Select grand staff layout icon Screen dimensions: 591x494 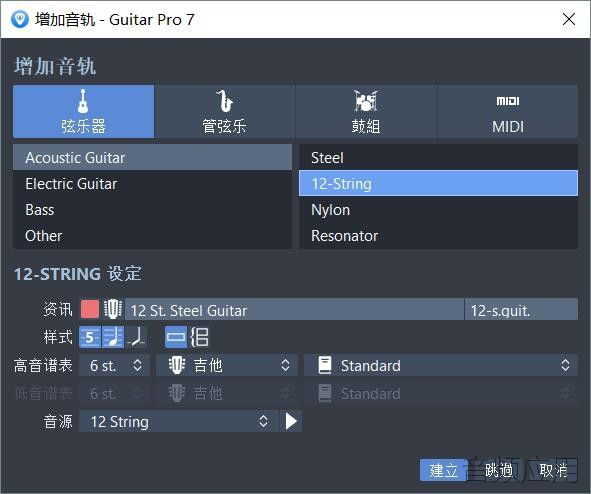point(199,337)
